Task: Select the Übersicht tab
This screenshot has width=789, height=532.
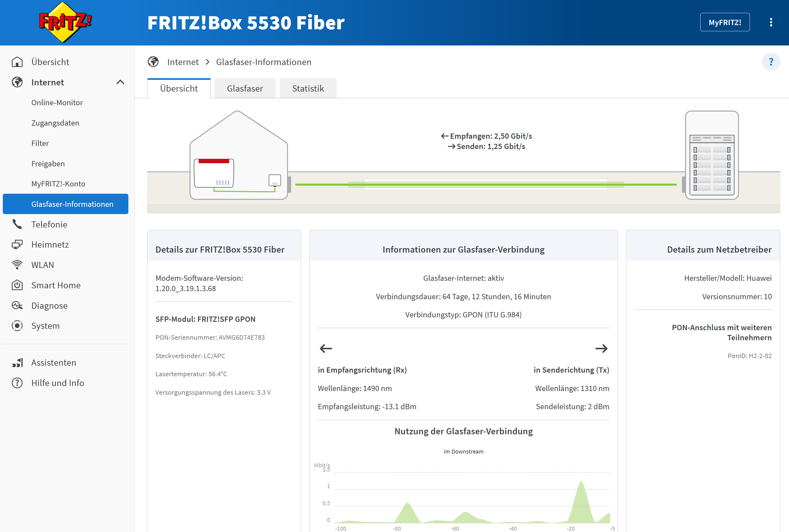Action: point(179,88)
